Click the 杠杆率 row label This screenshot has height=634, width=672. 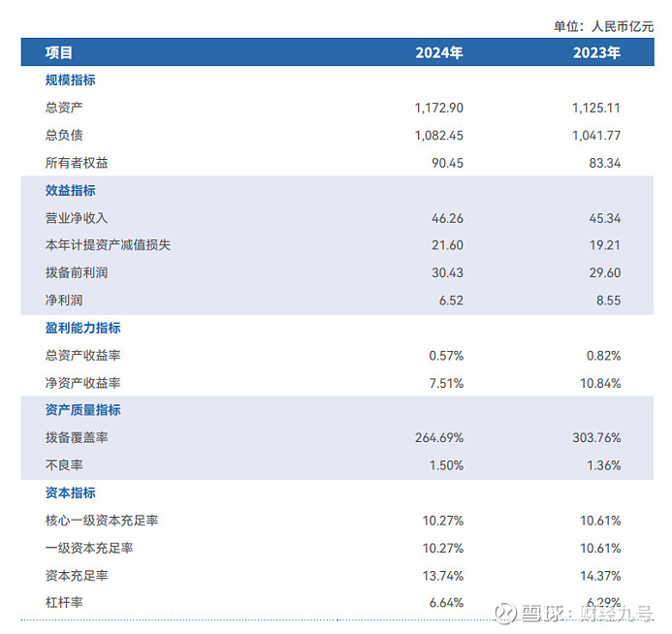pyautogui.click(x=64, y=603)
